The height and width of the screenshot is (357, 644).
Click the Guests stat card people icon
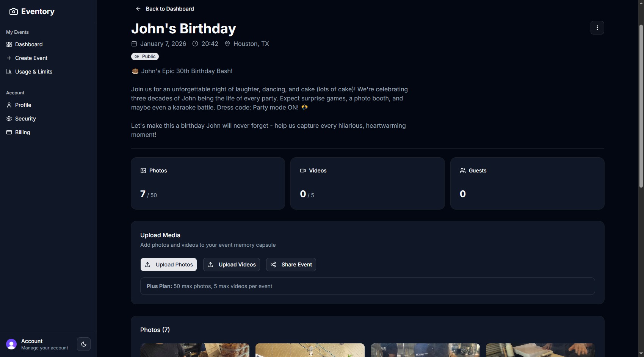point(462,171)
